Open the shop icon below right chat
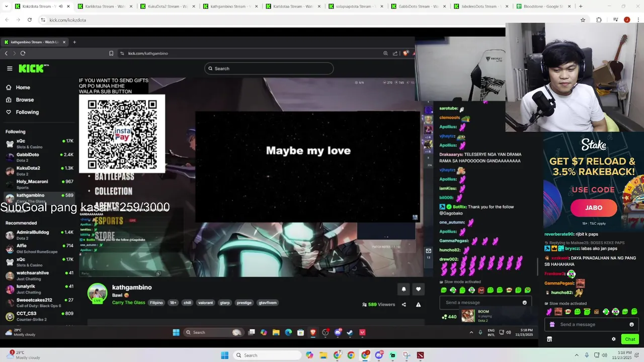Viewport: 644px width, 362px height. (x=549, y=339)
